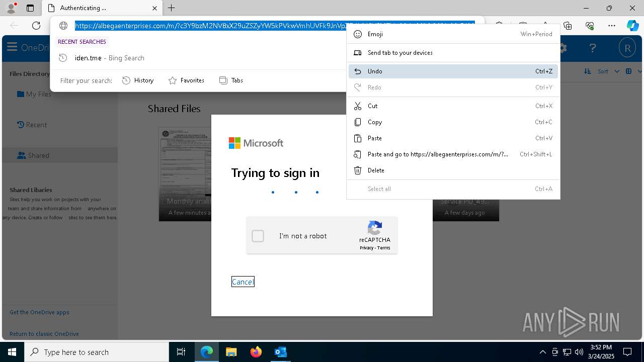Open Recent in OneDrive sidebar
Viewport: 644px width, 362px height.
tap(32, 125)
